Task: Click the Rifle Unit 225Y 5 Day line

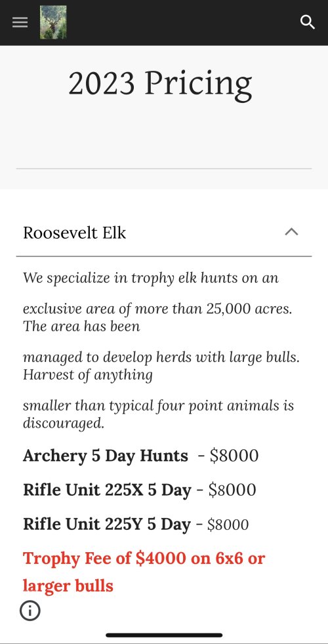Action: pyautogui.click(x=136, y=525)
